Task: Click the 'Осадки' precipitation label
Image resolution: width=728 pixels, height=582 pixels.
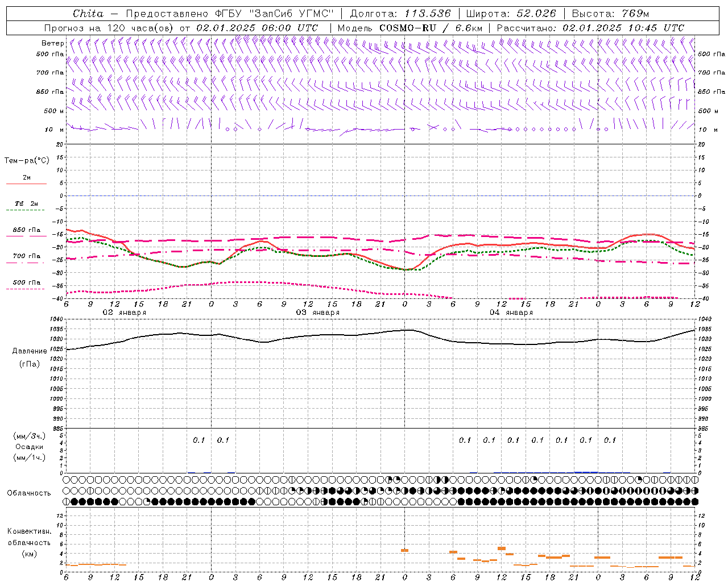Action: coord(30,447)
